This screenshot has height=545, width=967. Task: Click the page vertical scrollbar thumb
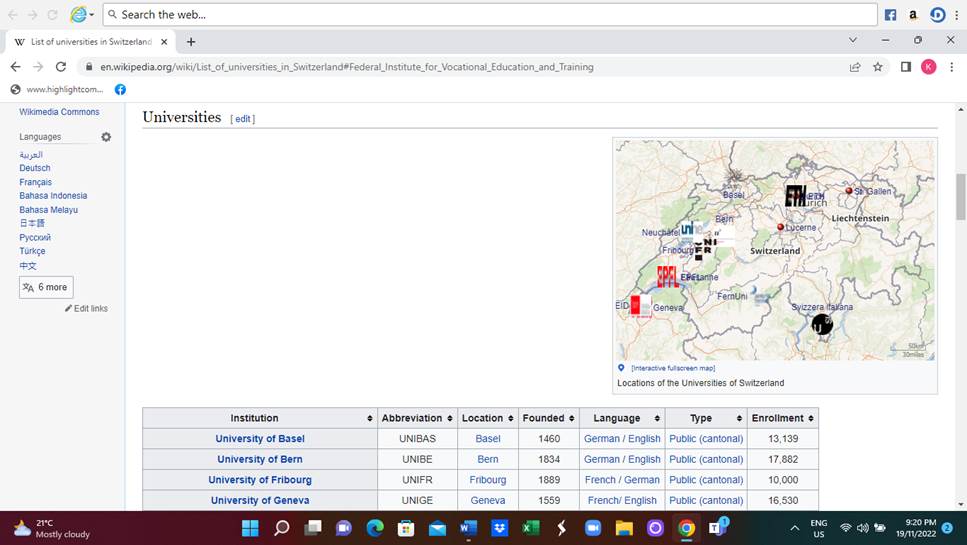coord(961,197)
